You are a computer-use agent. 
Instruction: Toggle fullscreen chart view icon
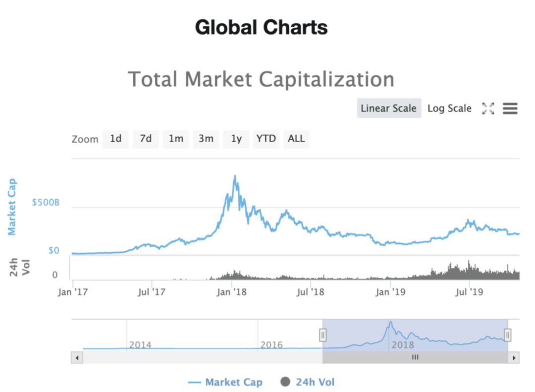pos(488,109)
